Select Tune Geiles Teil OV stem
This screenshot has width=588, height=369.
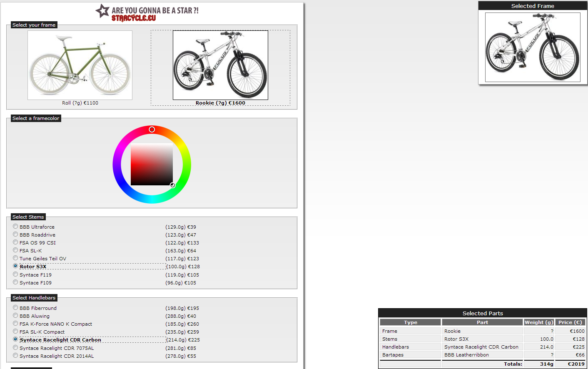coord(15,258)
